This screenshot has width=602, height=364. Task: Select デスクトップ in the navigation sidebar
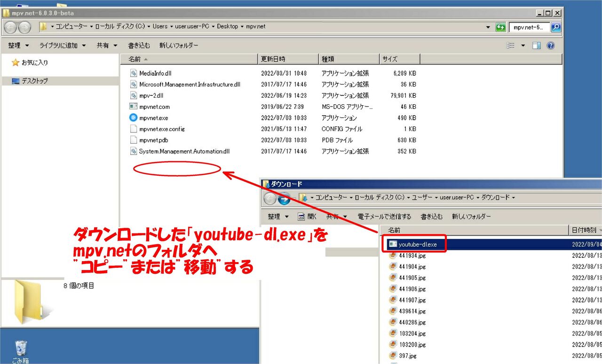pos(34,80)
